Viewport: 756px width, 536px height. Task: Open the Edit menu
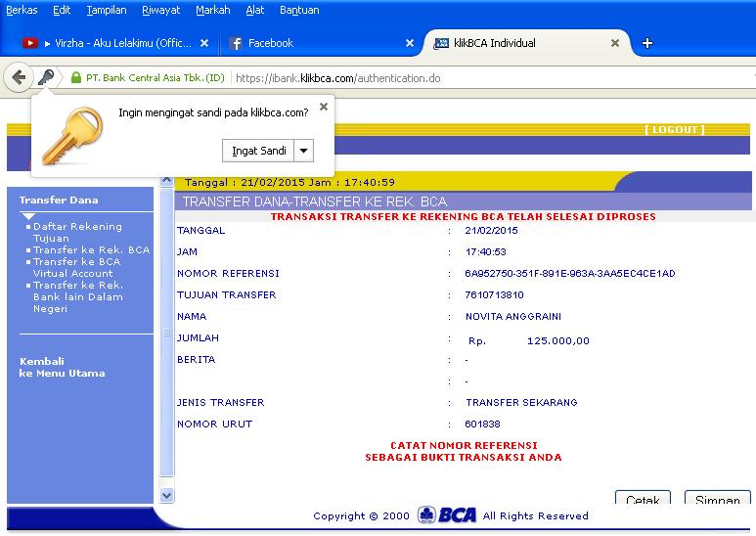point(62,10)
